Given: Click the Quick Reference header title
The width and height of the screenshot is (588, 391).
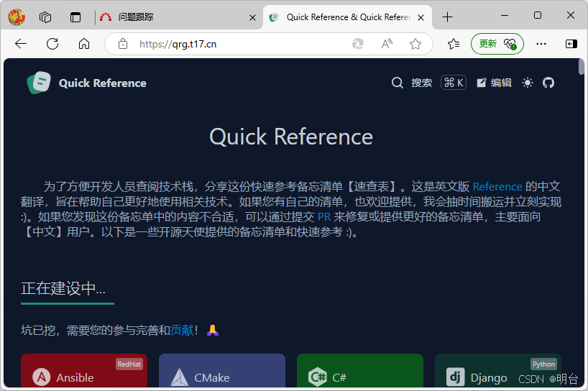Looking at the screenshot, I should [x=102, y=83].
